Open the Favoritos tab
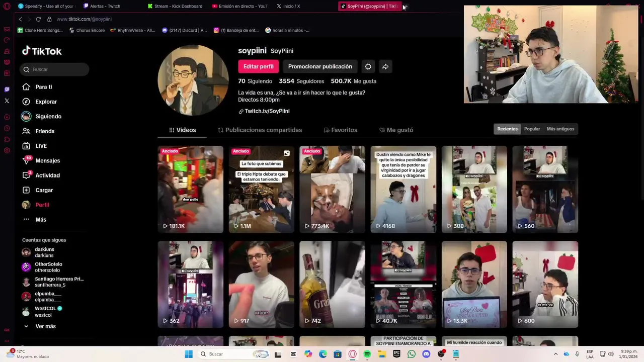The height and width of the screenshot is (362, 644). pos(341,130)
